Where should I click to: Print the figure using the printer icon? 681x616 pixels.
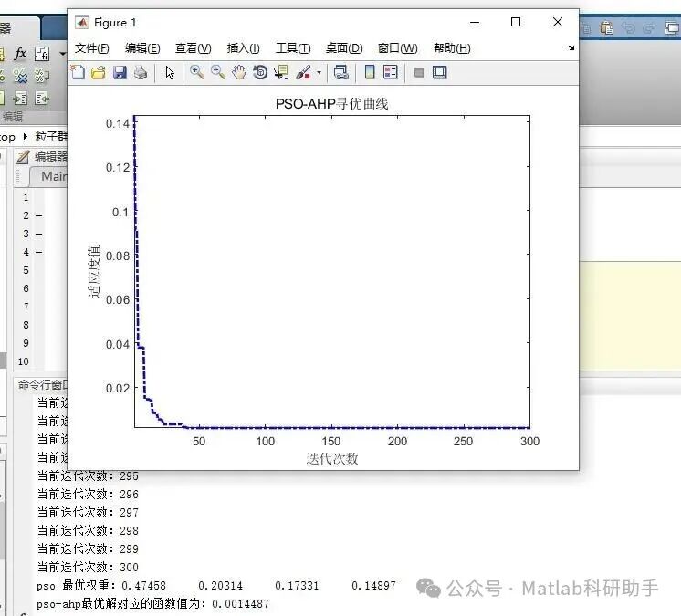141,72
